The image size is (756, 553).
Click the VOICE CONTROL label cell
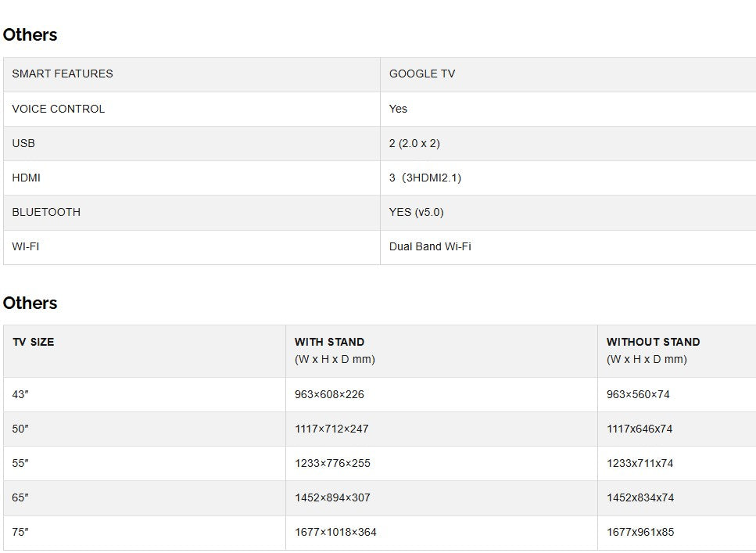[59, 109]
